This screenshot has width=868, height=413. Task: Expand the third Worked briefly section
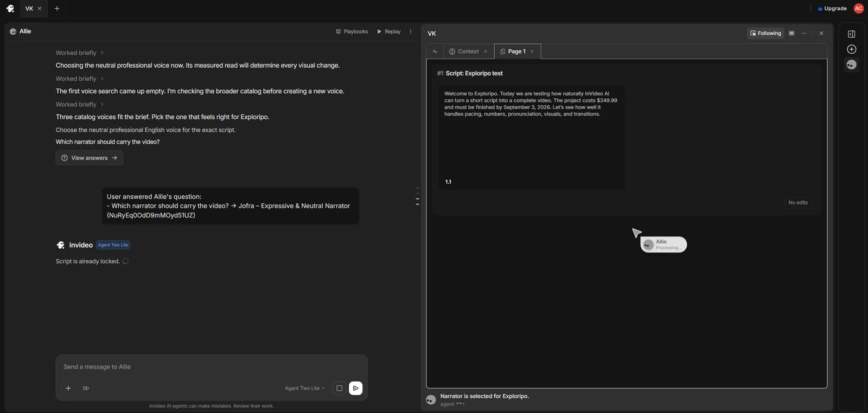80,105
